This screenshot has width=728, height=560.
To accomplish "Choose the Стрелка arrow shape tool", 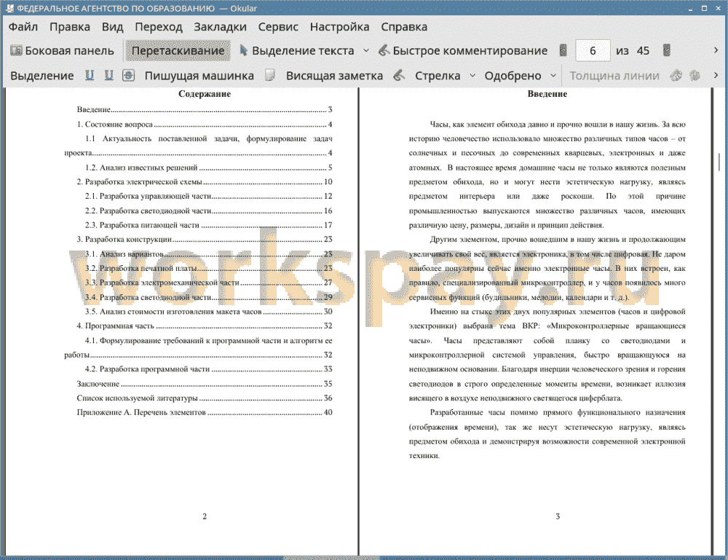I will (x=438, y=76).
